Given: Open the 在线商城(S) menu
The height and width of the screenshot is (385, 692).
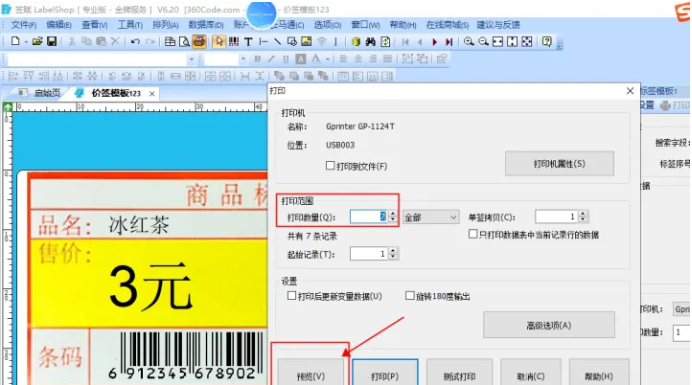Looking at the screenshot, I should tap(448, 25).
